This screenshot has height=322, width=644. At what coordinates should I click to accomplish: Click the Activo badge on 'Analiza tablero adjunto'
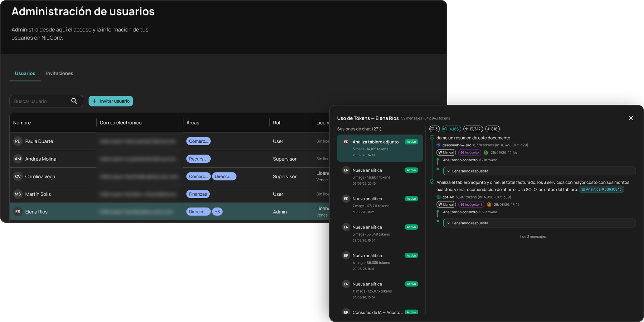pyautogui.click(x=411, y=142)
